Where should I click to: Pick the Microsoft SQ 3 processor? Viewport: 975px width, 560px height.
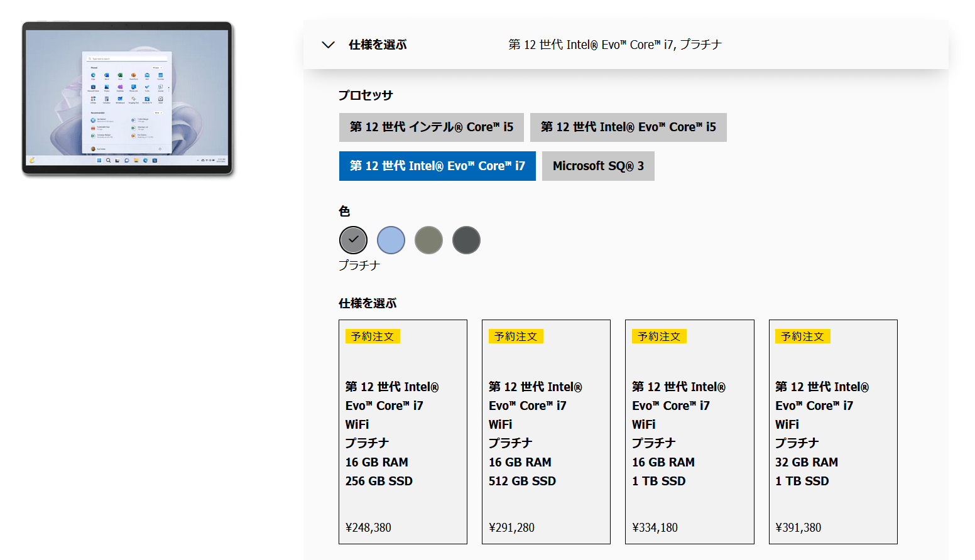598,166
